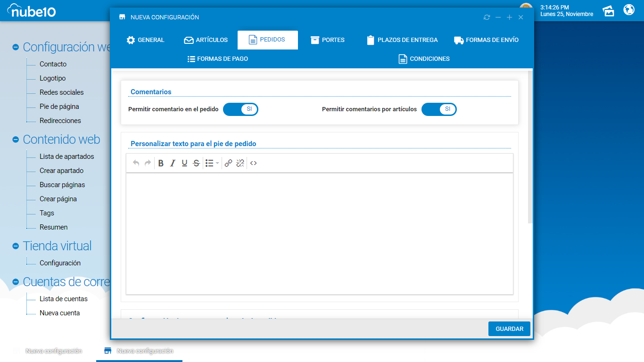Toggle Strikethrough text formatting

coord(196,163)
